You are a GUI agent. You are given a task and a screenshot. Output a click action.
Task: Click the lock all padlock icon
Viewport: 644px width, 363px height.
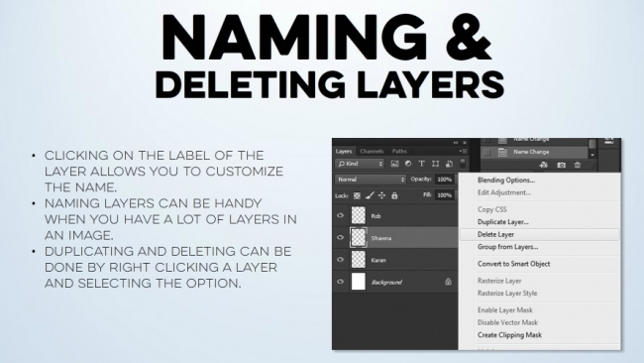point(394,195)
